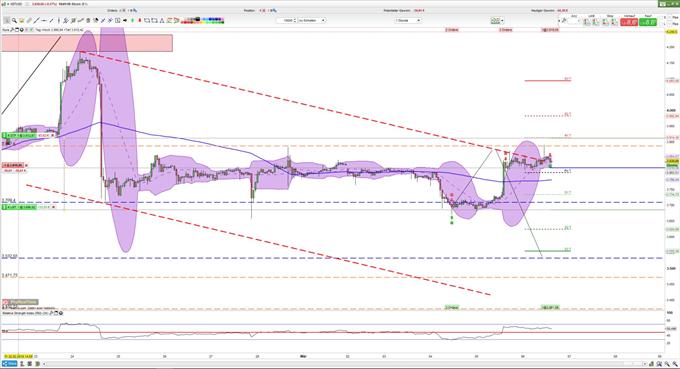Open price settings wrench next to Kurs

[x=12, y=30]
